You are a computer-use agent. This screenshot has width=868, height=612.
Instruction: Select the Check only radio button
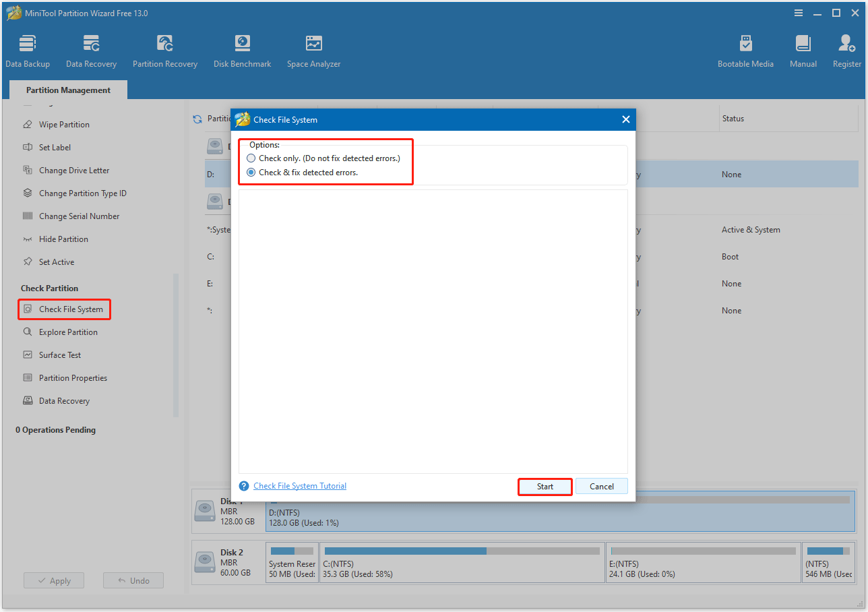click(x=250, y=158)
